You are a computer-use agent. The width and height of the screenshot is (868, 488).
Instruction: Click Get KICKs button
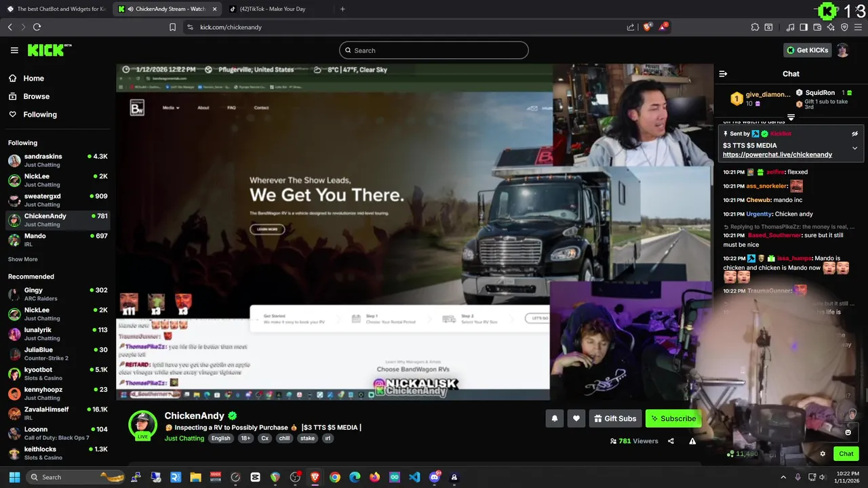pyautogui.click(x=807, y=50)
